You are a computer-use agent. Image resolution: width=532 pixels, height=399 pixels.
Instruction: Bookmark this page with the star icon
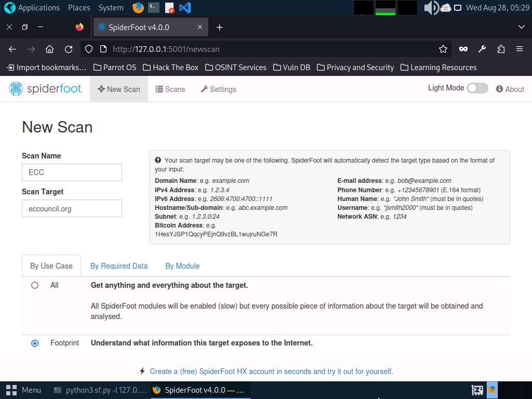pos(443,49)
